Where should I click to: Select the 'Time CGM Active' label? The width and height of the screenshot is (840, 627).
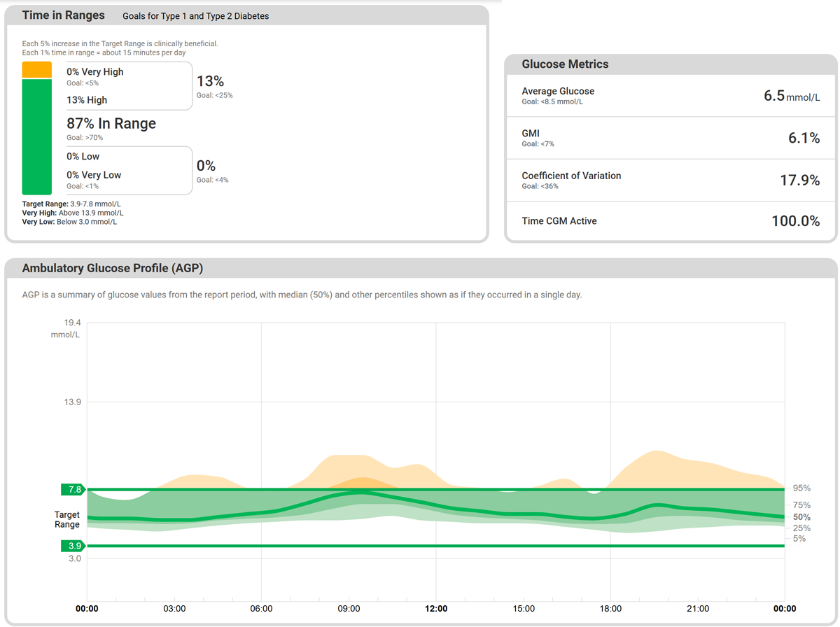pyautogui.click(x=559, y=221)
